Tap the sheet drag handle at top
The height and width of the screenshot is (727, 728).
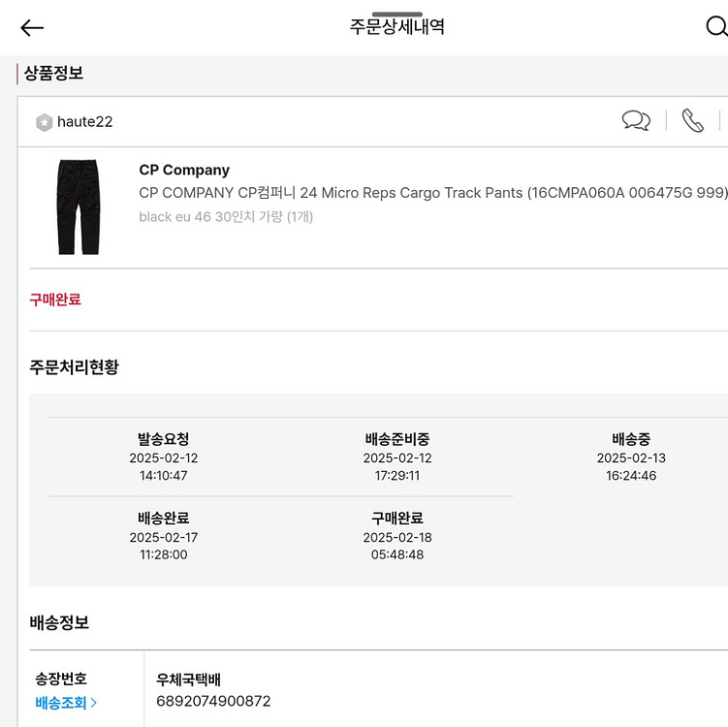click(397, 14)
